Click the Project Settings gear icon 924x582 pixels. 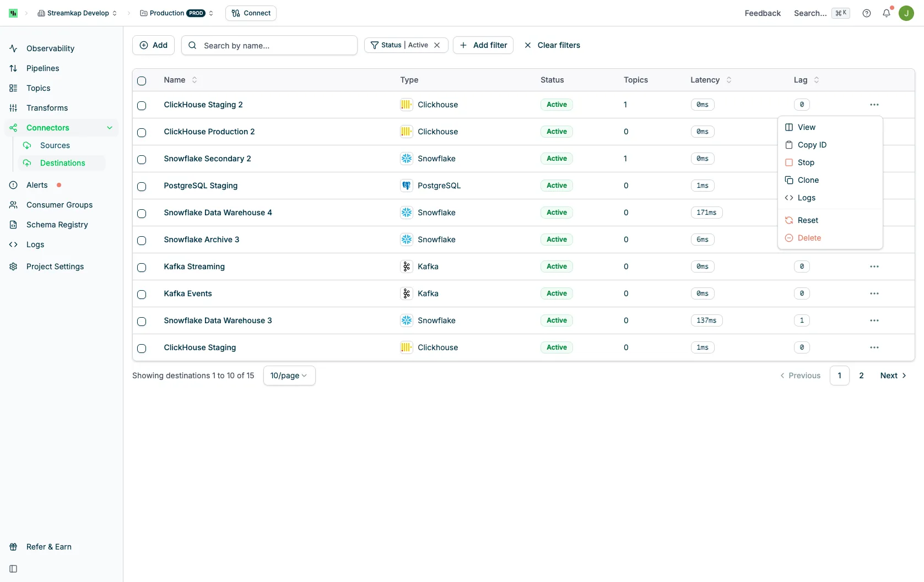[x=13, y=266]
